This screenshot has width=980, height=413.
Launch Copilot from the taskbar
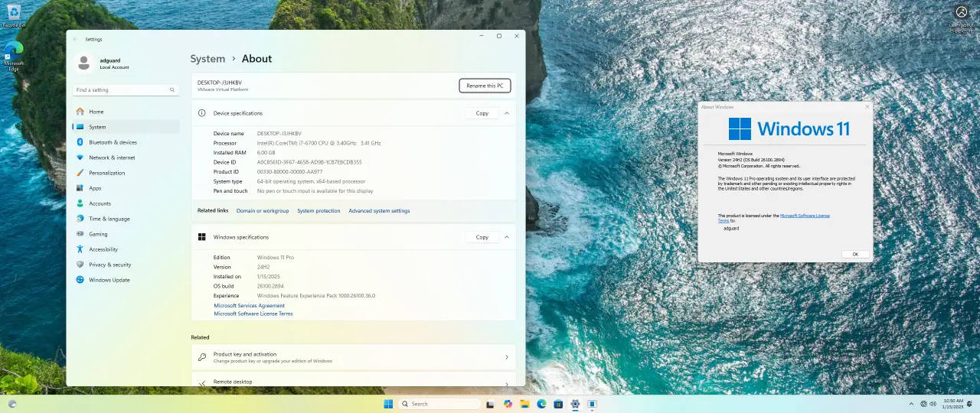(x=508, y=404)
